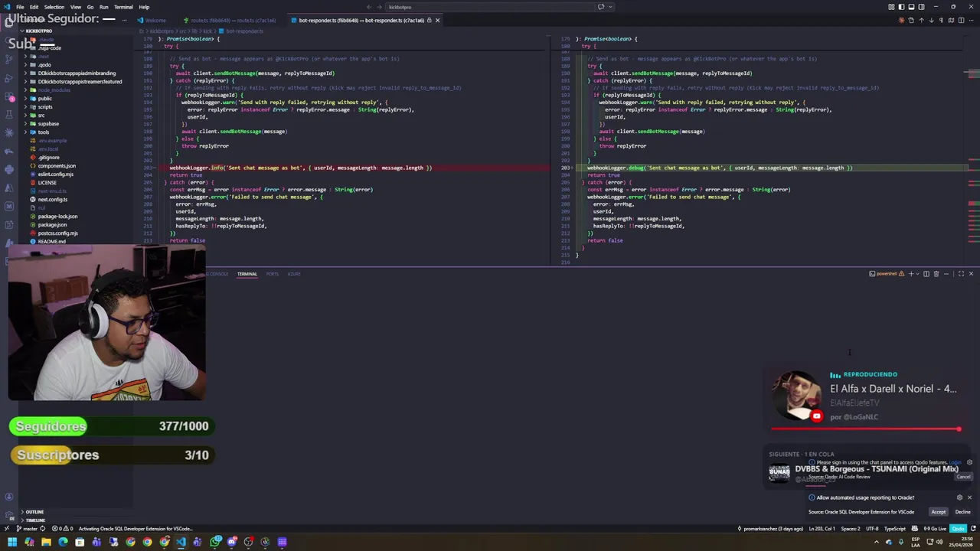Open Testing flask icon in activity bar
The image size is (980, 551).
[9, 115]
